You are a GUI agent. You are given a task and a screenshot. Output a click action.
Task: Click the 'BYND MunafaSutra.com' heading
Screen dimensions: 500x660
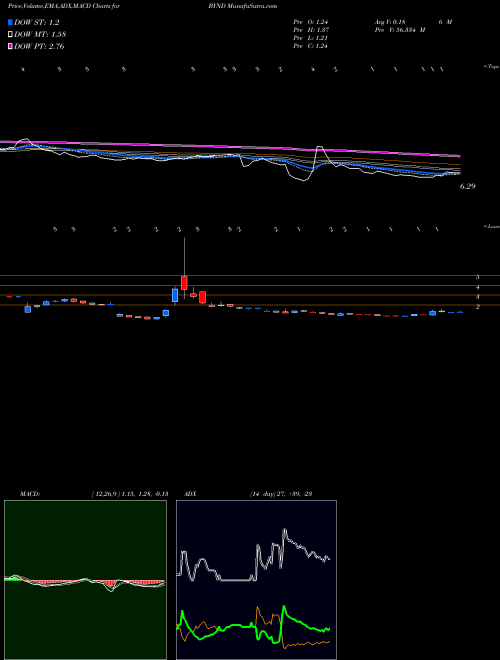click(242, 7)
